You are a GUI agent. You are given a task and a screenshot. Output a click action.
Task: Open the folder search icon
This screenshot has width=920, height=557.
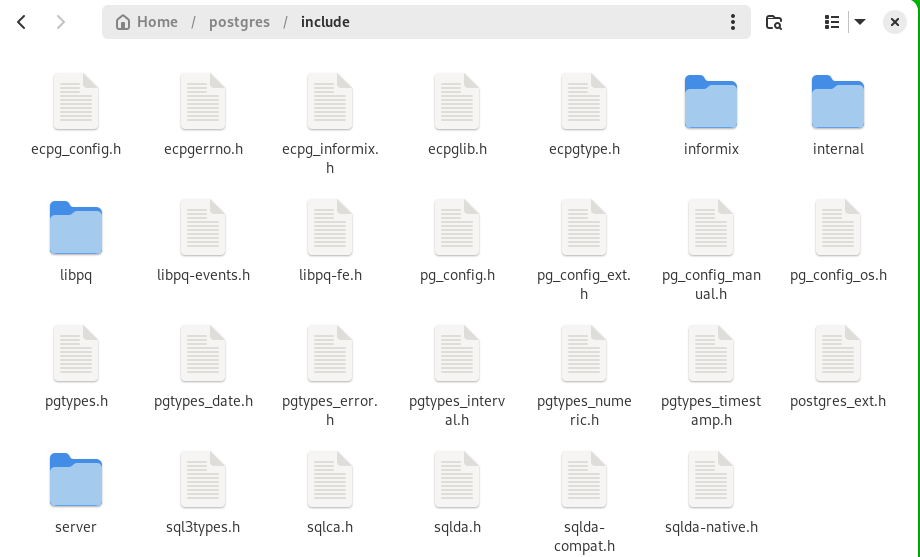pyautogui.click(x=773, y=22)
